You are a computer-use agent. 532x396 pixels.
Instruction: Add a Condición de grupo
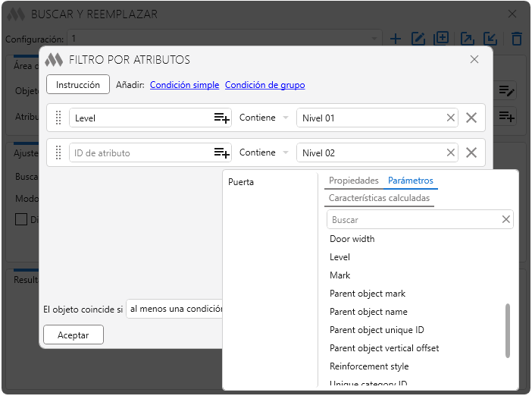[264, 85]
